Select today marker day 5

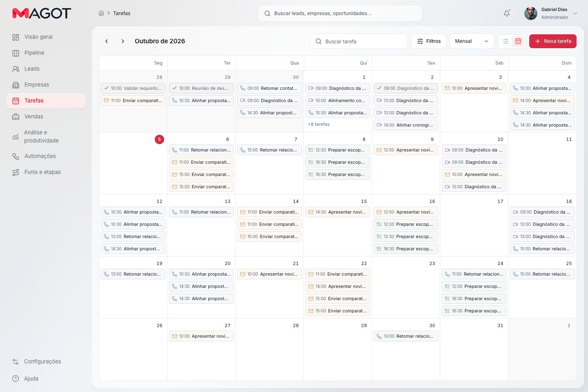[x=159, y=139]
